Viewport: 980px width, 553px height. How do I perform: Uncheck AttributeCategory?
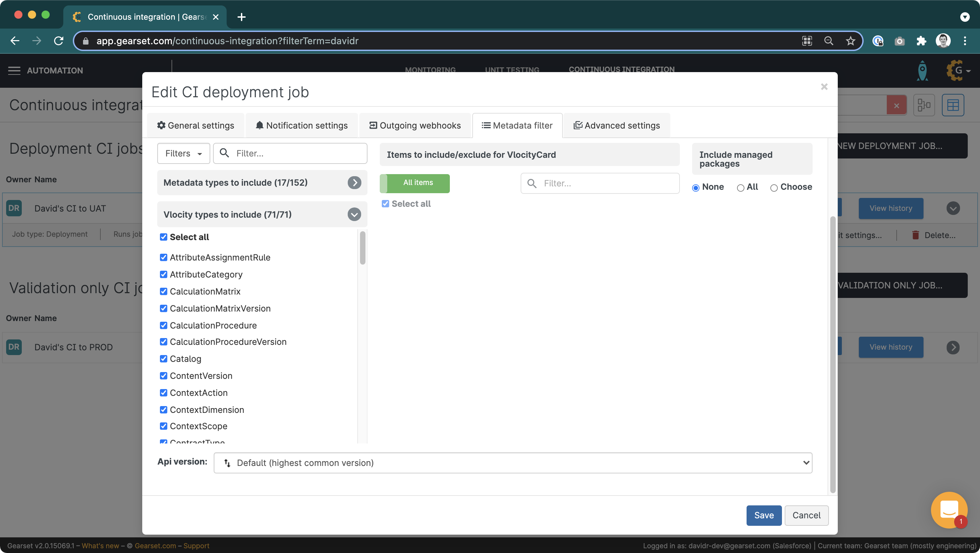(x=164, y=274)
